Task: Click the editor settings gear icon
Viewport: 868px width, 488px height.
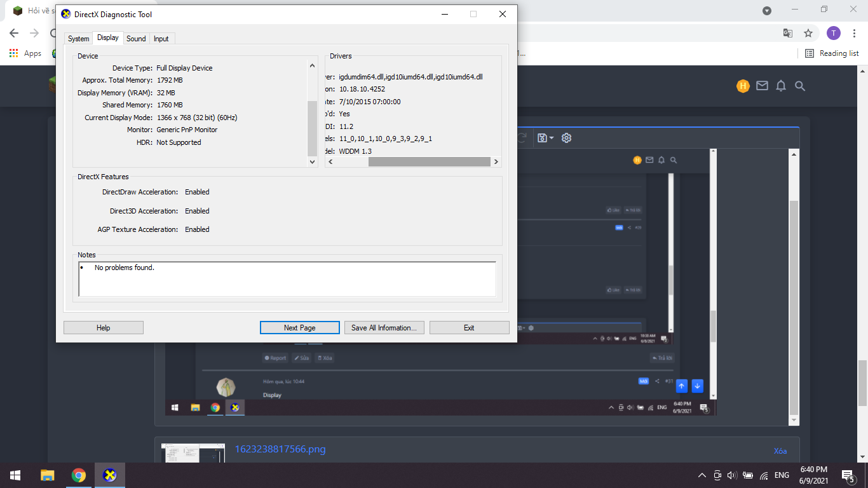Action: coord(567,138)
